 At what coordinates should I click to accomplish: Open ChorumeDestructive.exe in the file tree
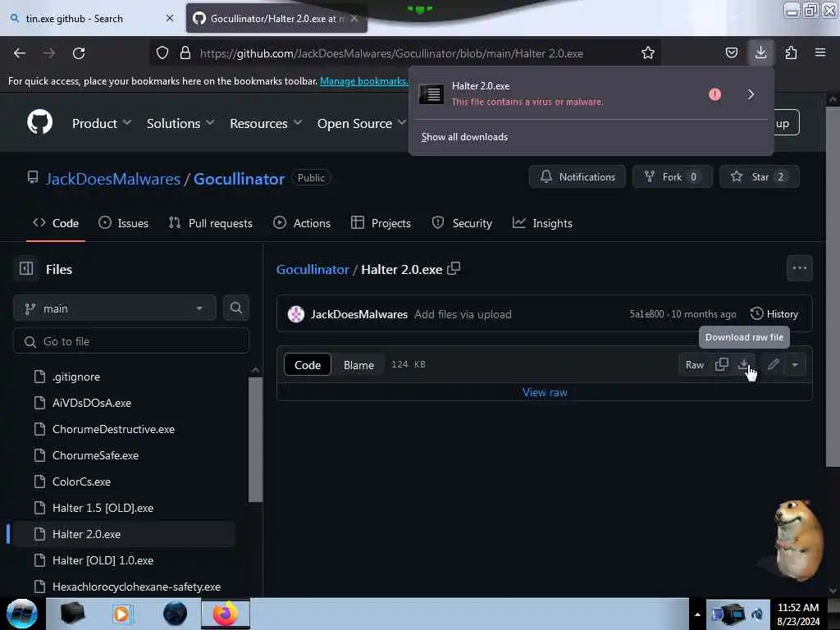(113, 429)
